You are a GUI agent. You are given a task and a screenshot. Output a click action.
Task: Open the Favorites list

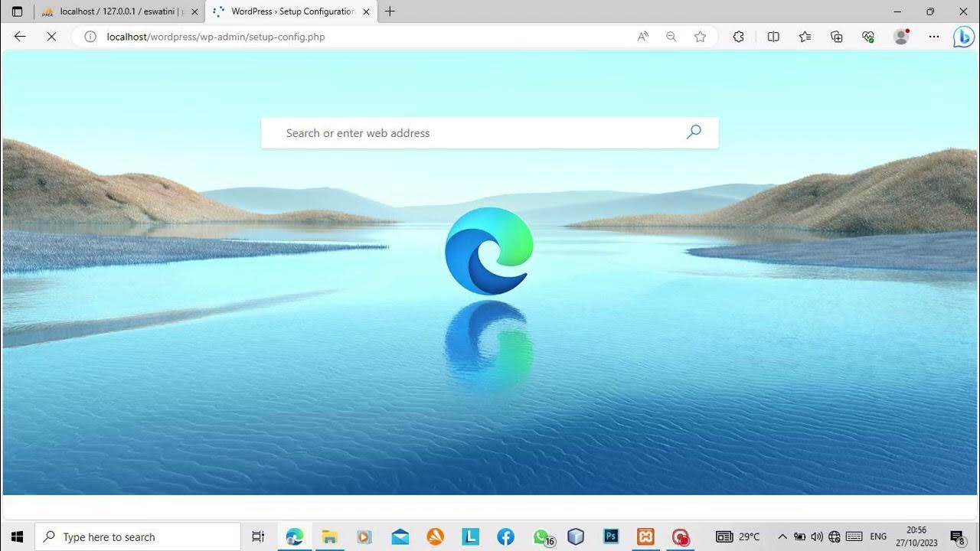[x=805, y=37]
